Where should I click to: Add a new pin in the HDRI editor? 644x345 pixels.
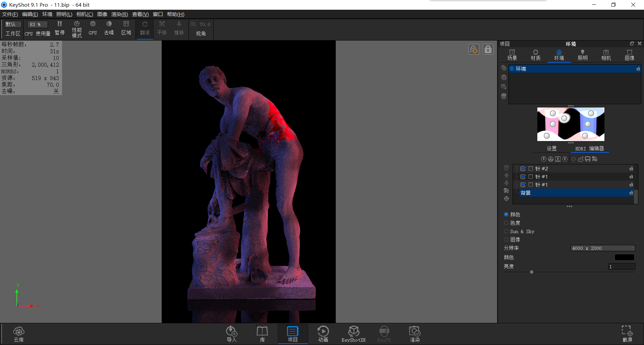pos(544,159)
